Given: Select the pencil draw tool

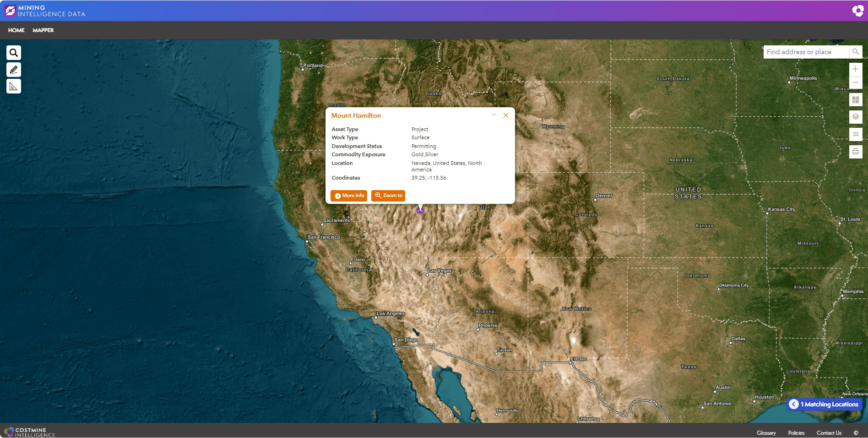Looking at the screenshot, I should pyautogui.click(x=14, y=70).
